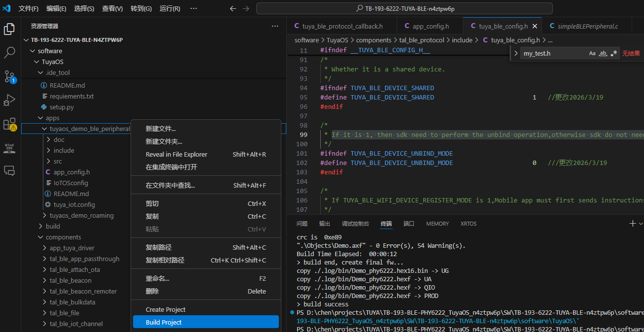The width and height of the screenshot is (644, 332).
Task: Open the Extensions view
Action: click(9, 124)
